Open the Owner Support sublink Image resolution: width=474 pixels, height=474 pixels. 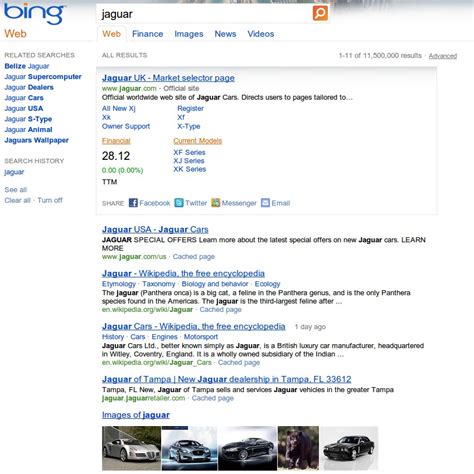[126, 126]
